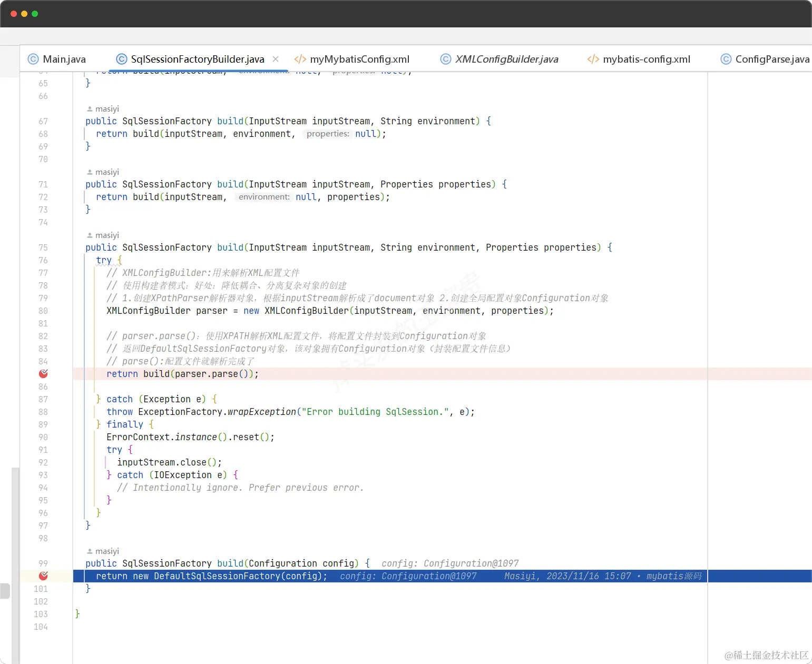The image size is (812, 664).
Task: Click the git blame annotation 'Masiyi, 2023/11/16 15:07'
Action: [568, 576]
